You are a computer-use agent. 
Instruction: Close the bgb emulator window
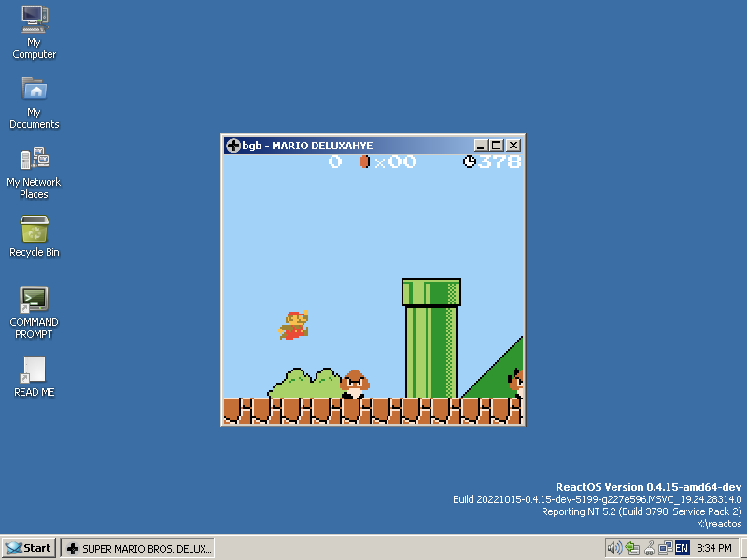[513, 146]
